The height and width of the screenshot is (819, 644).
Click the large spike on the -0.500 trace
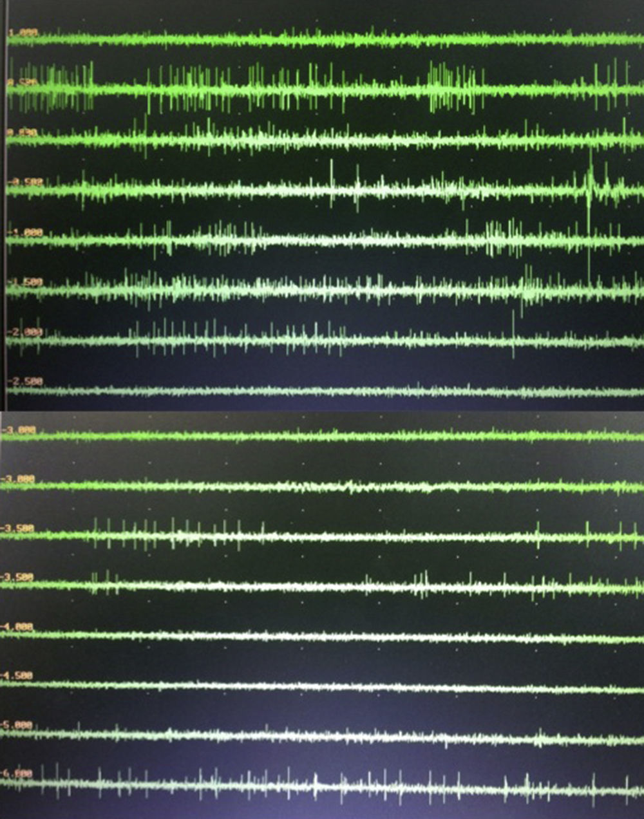point(589,187)
